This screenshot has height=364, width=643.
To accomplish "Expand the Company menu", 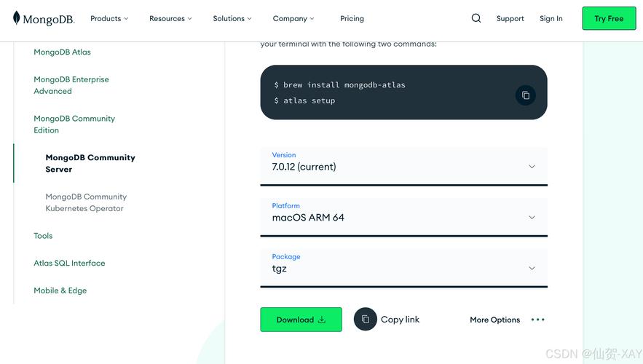I will point(293,18).
